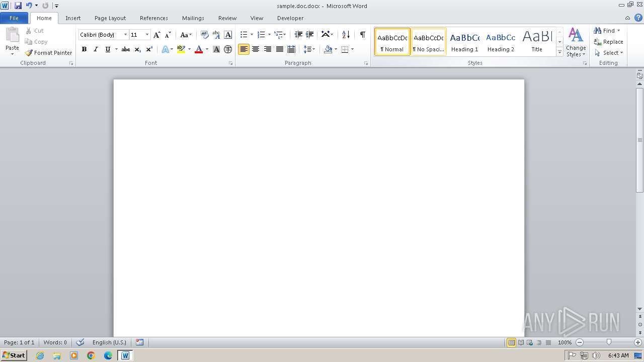Viewport: 644px width, 362px height.
Task: Apply strikethrough formatting
Action: [126, 49]
